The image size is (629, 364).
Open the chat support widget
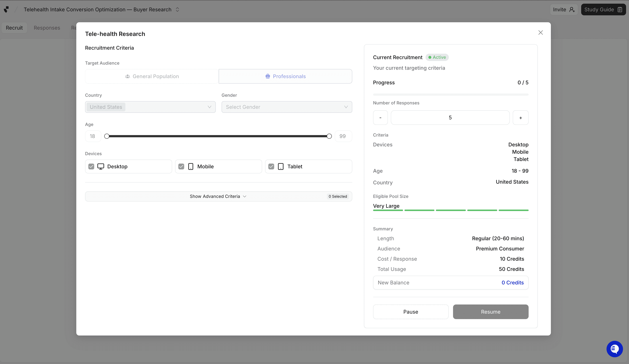[615, 349]
